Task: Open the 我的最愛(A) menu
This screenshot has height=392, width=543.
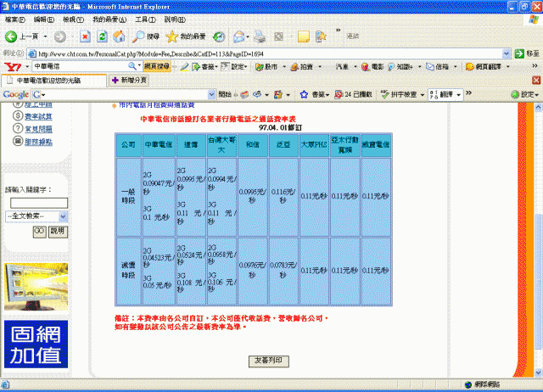Action: [x=109, y=20]
